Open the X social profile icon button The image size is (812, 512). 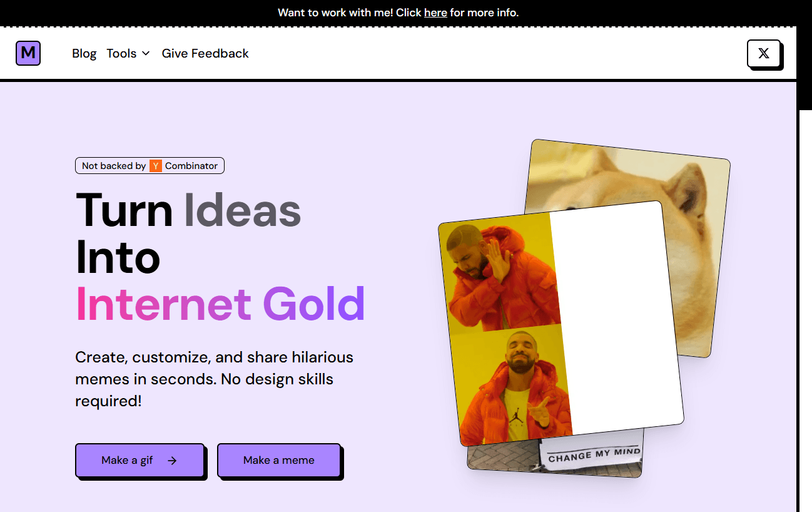[764, 54]
